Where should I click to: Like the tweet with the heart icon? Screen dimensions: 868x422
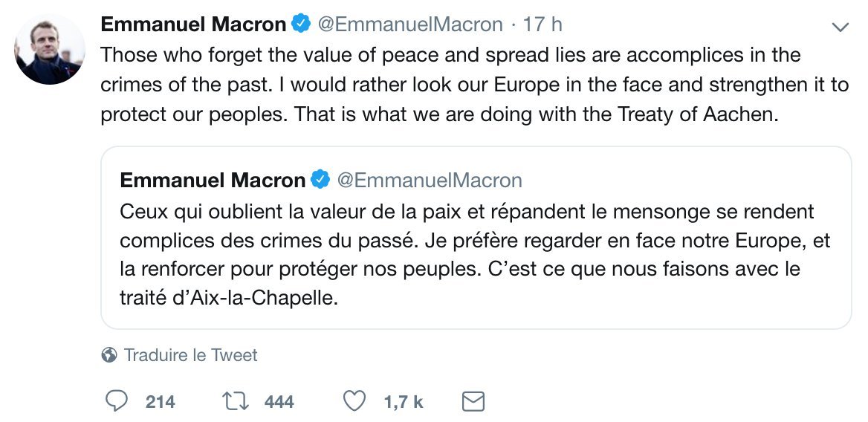coord(354,401)
